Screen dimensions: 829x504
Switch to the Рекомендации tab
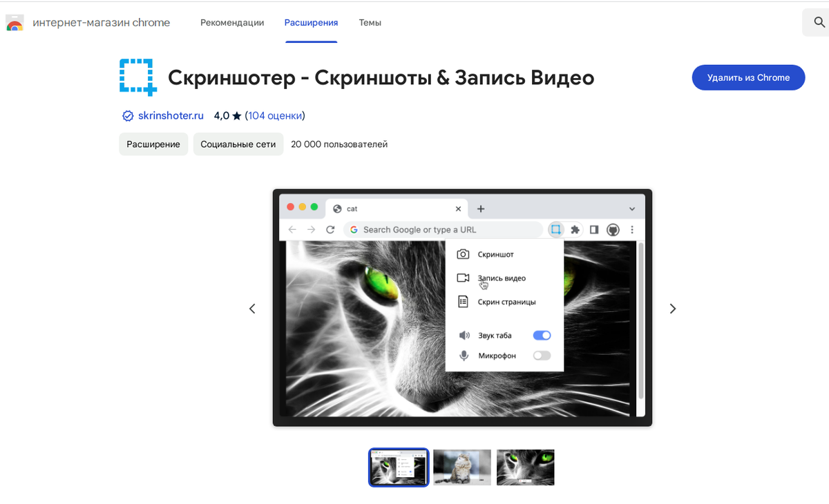pyautogui.click(x=231, y=22)
